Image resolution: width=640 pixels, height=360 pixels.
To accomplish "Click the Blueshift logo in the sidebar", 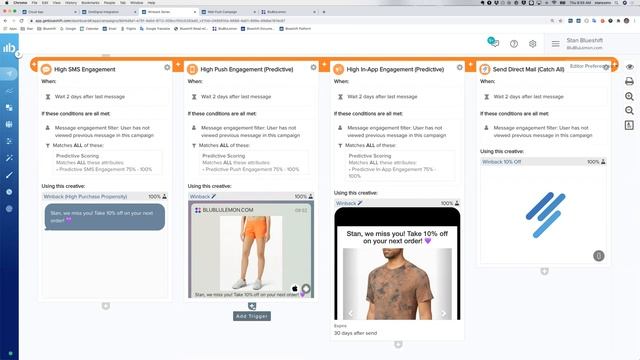I will pyautogui.click(x=9, y=48).
